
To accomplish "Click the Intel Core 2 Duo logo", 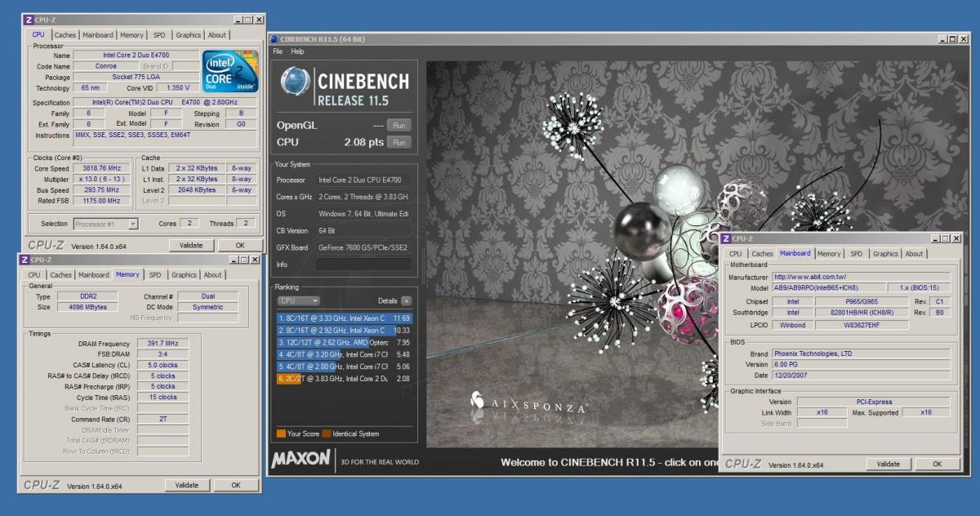I will [229, 72].
